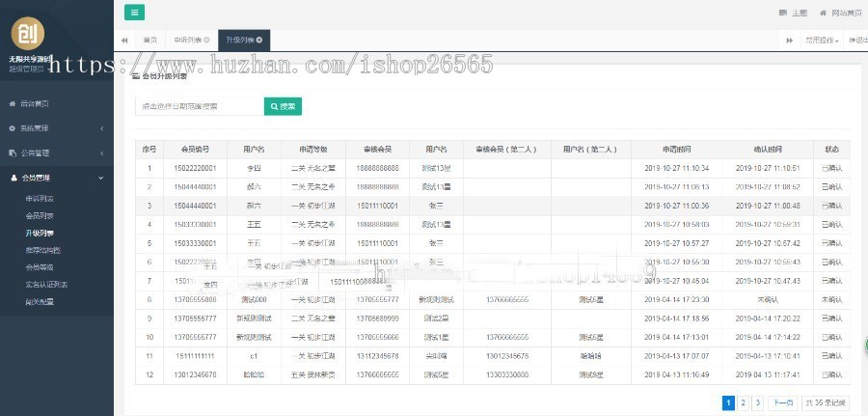This screenshot has width=868, height=416.
Task: Toggle sidebar with green hamburger button
Action: [x=134, y=13]
